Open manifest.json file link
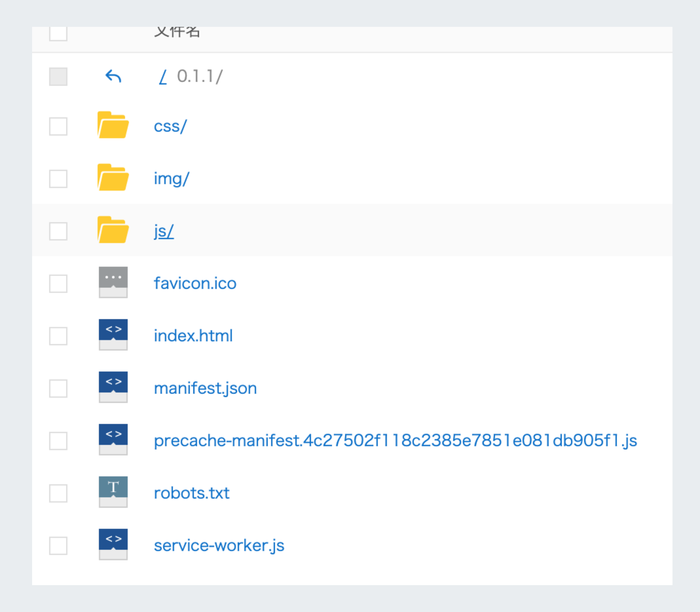 pyautogui.click(x=205, y=389)
